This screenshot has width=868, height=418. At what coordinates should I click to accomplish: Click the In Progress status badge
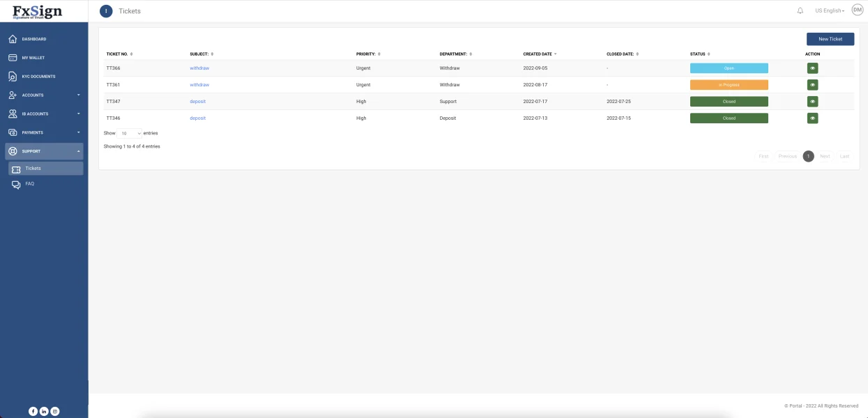click(729, 85)
